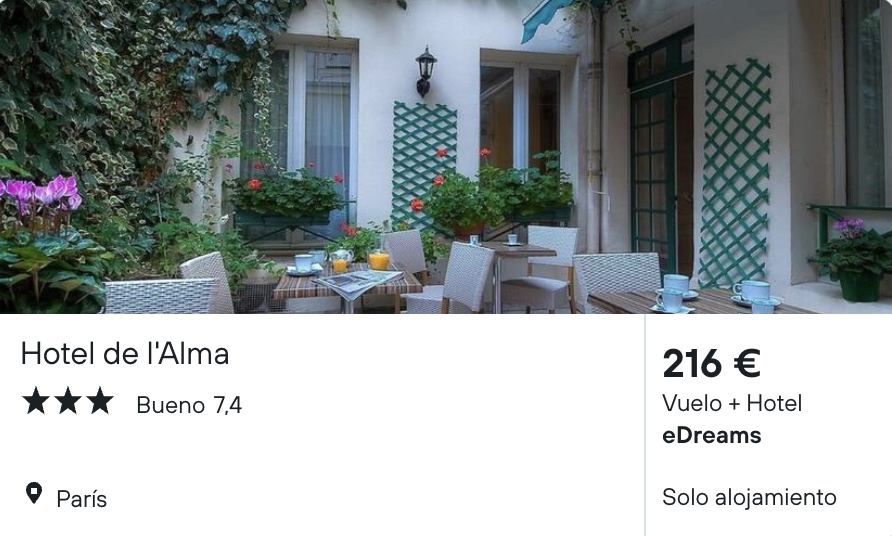
Task: Select the París location text
Action: pos(81,498)
